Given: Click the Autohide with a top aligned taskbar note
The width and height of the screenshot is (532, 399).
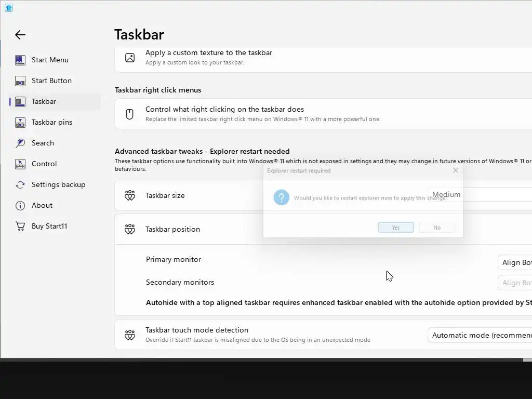Looking at the screenshot, I should pos(339,303).
